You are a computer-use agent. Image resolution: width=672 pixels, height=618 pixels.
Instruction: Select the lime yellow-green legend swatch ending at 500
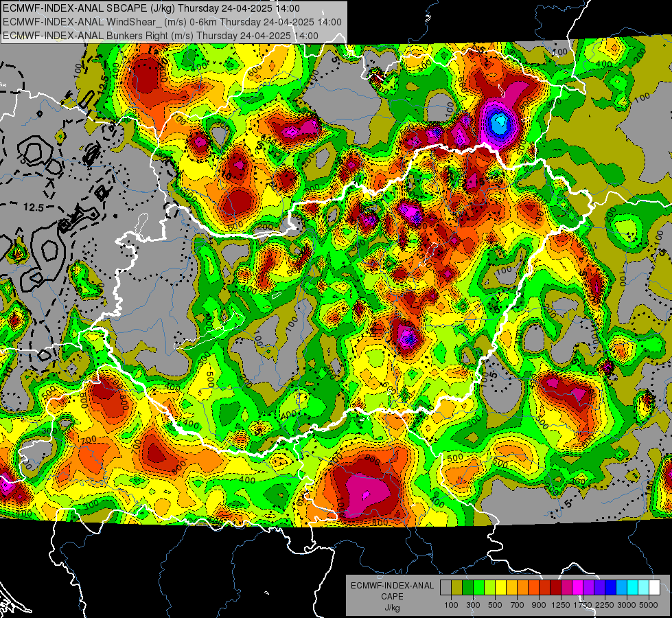(490, 588)
